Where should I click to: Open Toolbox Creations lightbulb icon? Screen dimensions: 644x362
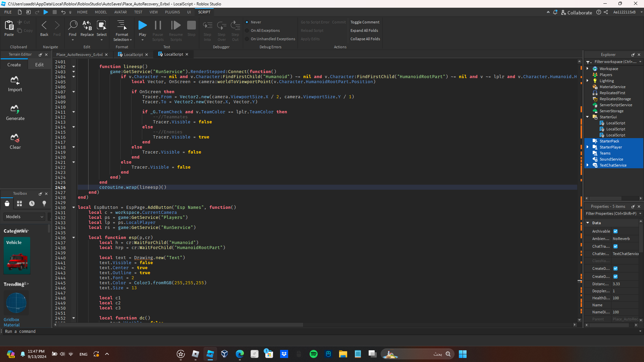point(44,203)
